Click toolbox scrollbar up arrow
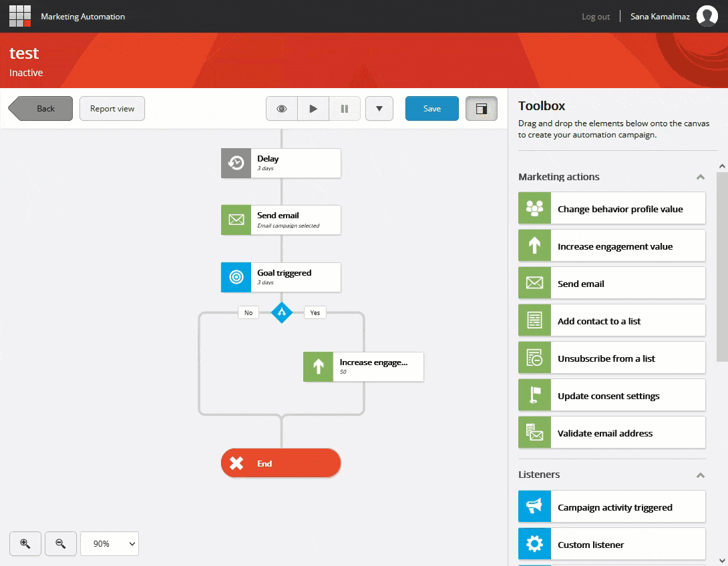Screen dimensions: 728x566 coord(722,166)
